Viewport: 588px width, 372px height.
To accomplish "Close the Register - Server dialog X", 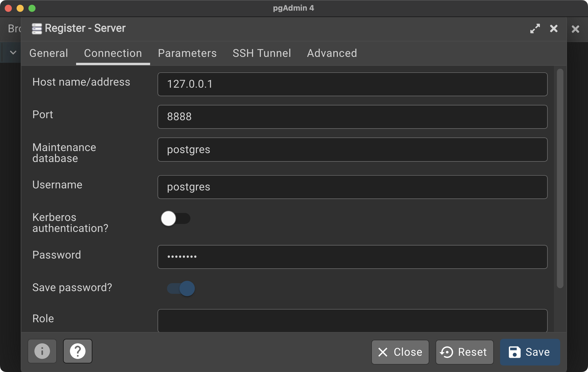I will [x=554, y=29].
